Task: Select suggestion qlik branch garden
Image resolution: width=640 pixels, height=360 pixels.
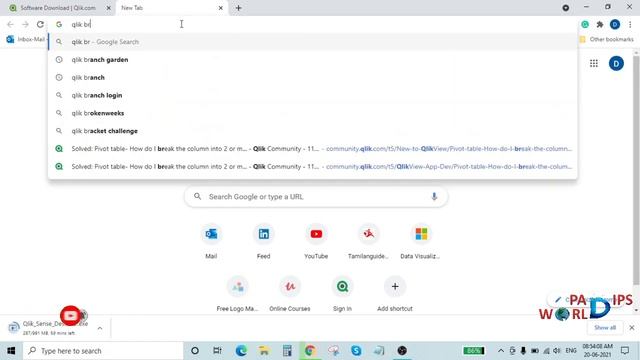Action: coord(313,60)
